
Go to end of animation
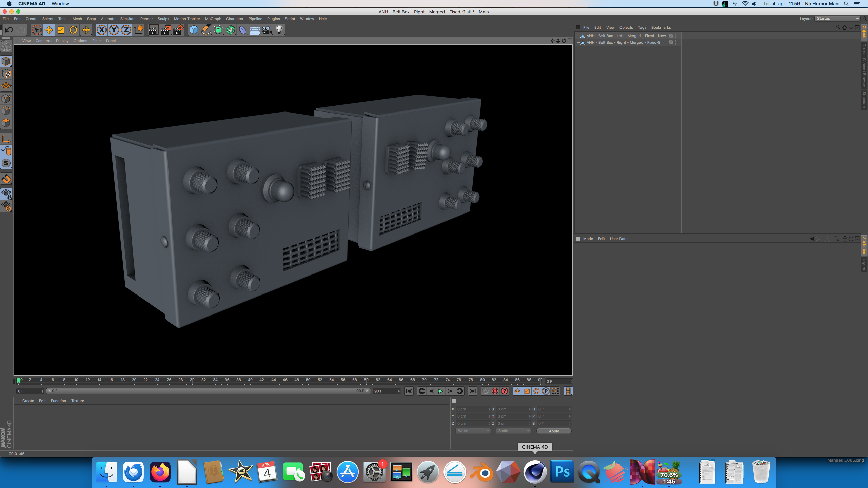point(472,391)
